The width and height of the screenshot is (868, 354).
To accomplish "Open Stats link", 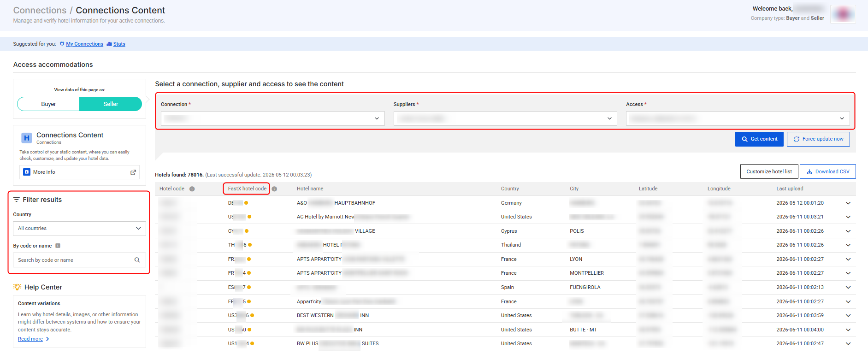I will (119, 44).
